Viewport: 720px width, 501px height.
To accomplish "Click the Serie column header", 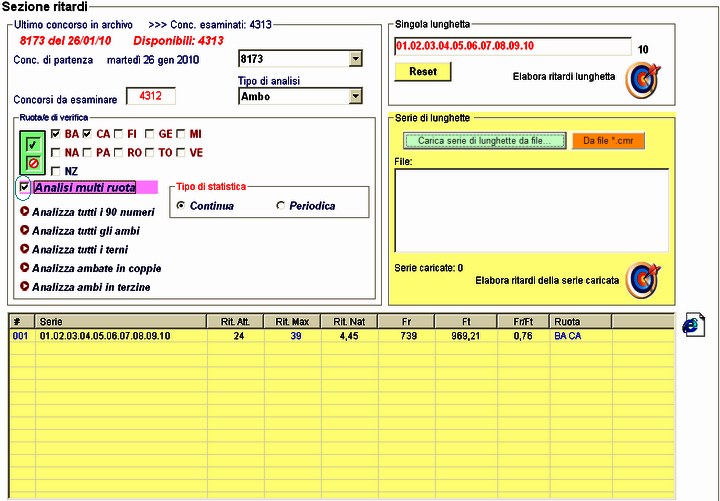I will tap(121, 321).
